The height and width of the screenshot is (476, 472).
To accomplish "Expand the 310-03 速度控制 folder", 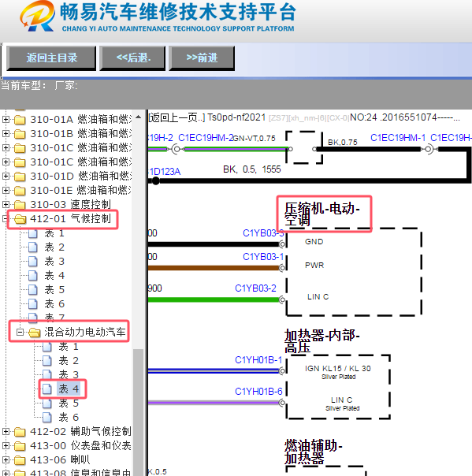I will click(6, 204).
